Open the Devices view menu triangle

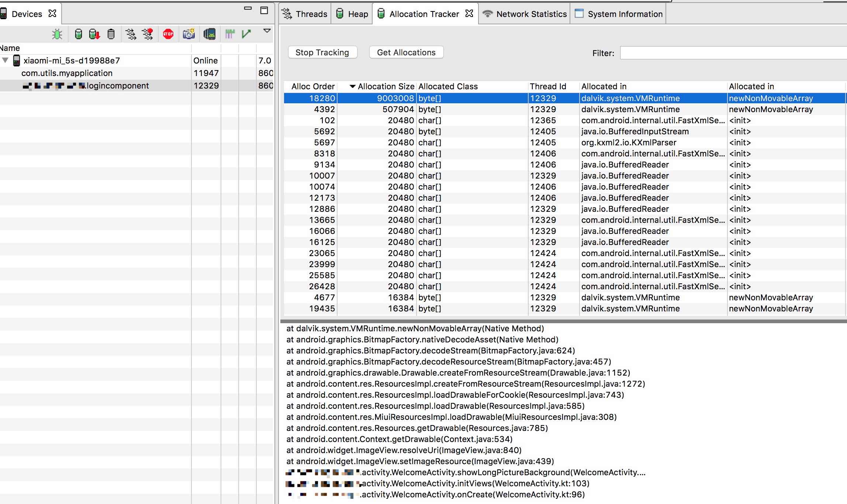[x=267, y=31]
